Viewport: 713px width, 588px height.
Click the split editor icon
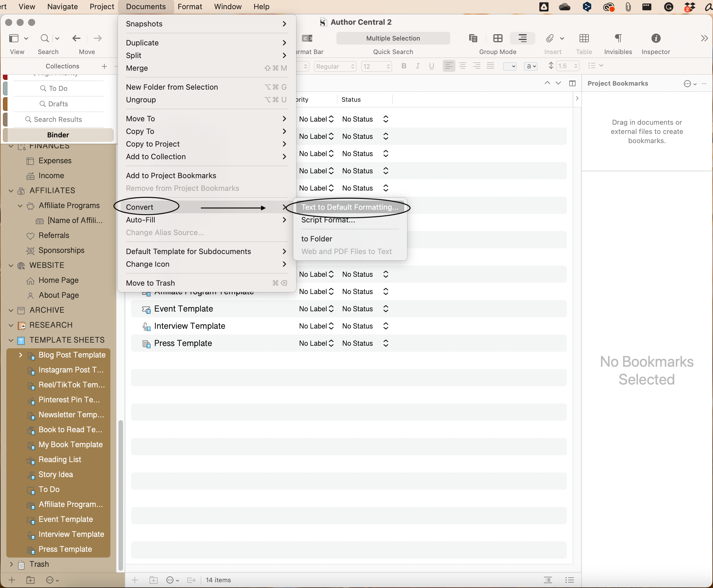point(572,83)
